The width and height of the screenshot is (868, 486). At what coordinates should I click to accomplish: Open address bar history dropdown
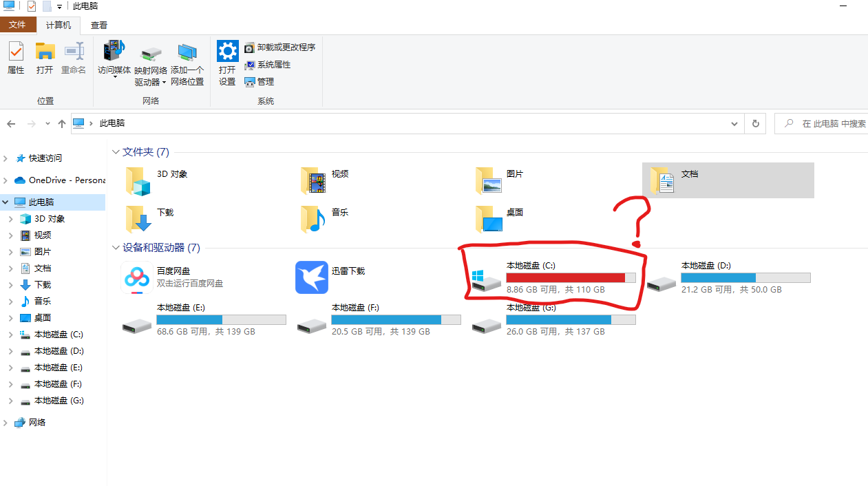click(734, 124)
